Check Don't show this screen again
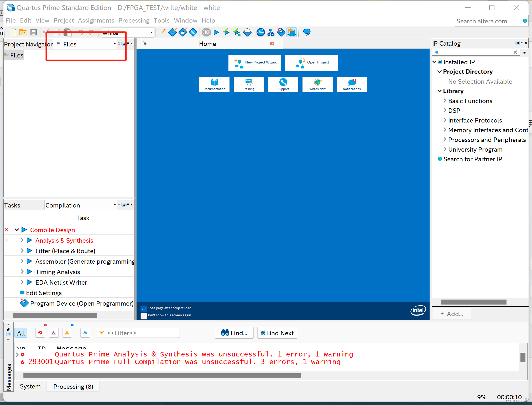The height and width of the screenshot is (405, 532). [x=144, y=316]
